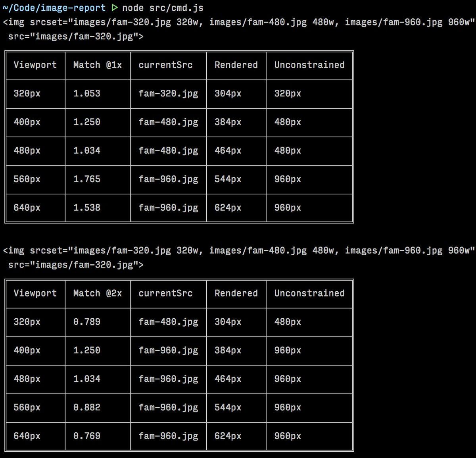Image resolution: width=476 pixels, height=458 pixels.
Task: Click the 1.053 match value
Action: point(87,94)
